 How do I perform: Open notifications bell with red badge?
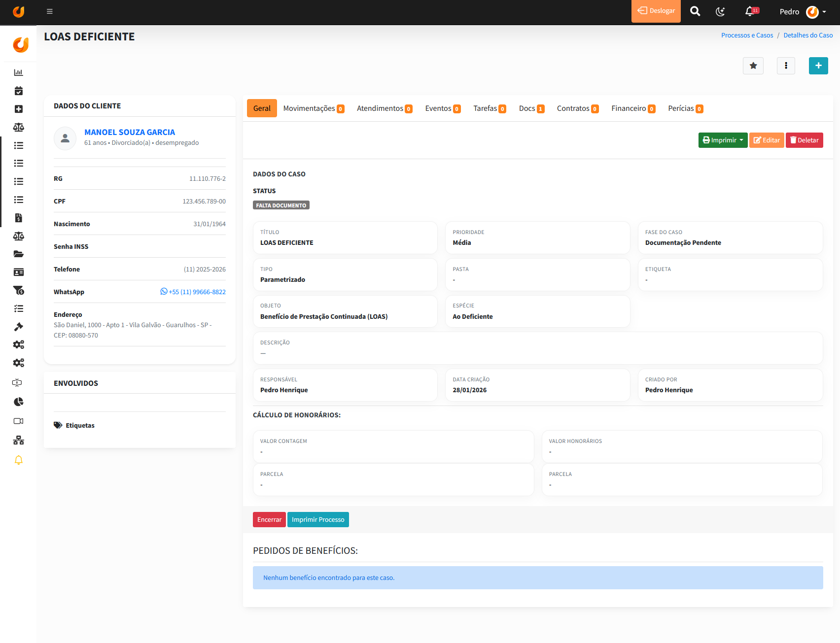pyautogui.click(x=750, y=11)
